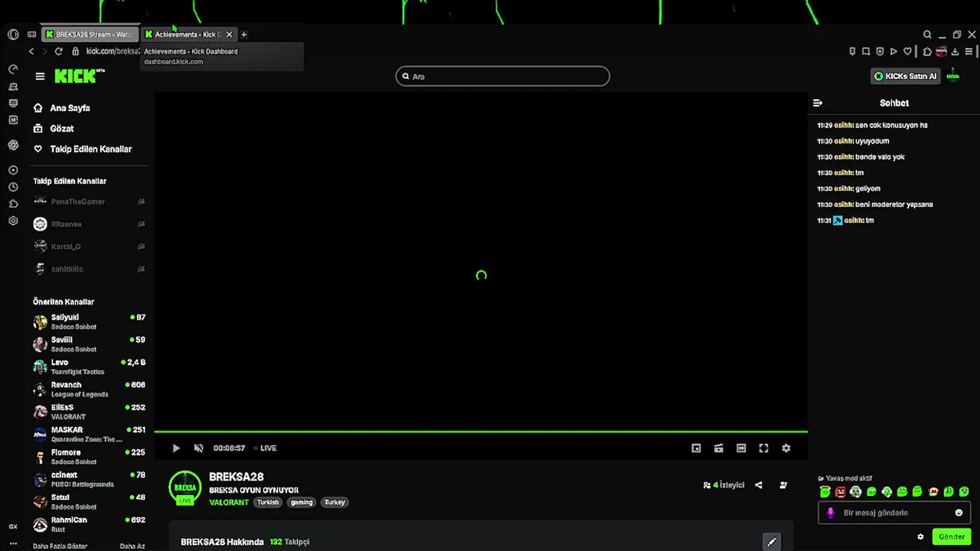Image resolution: width=980 pixels, height=551 pixels.
Task: Focus the 'Bir mesaj gönderin' chat input
Action: click(894, 513)
